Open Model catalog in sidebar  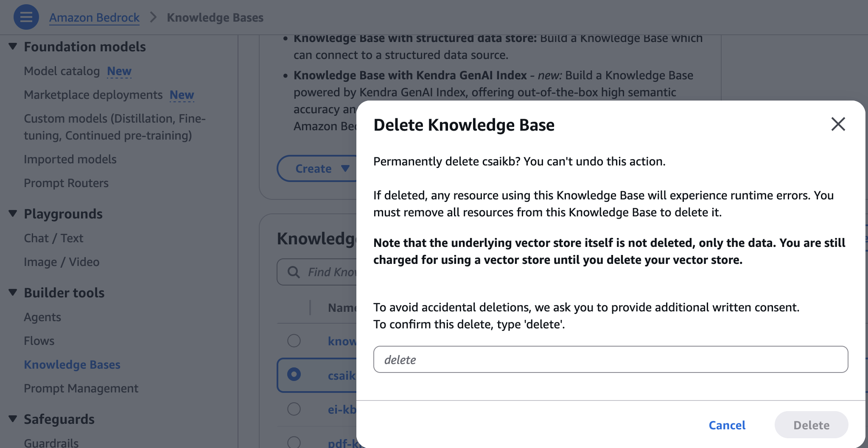coord(62,71)
